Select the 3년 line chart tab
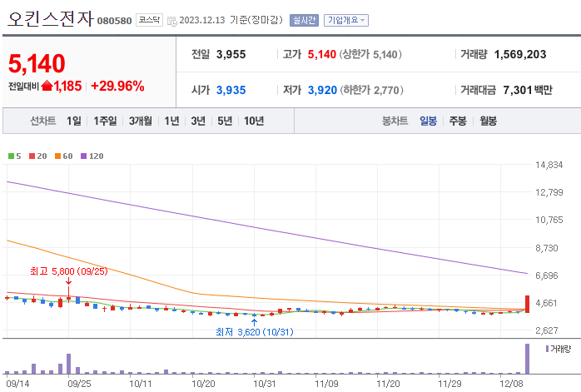This screenshot has height=392, width=581. [198, 121]
